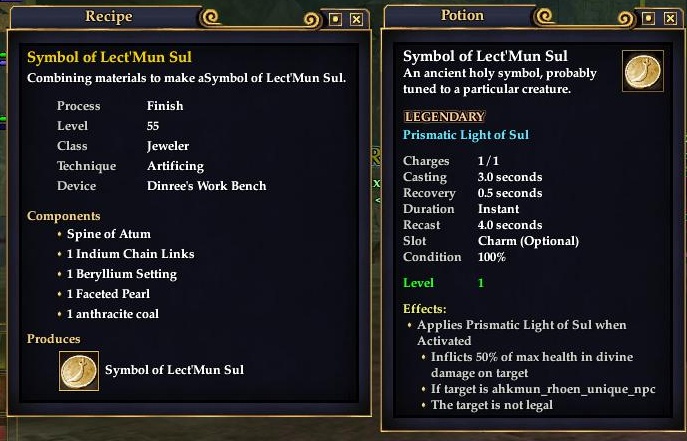Toggle the Recipe window square button
The height and width of the screenshot is (441, 687).
335,19
